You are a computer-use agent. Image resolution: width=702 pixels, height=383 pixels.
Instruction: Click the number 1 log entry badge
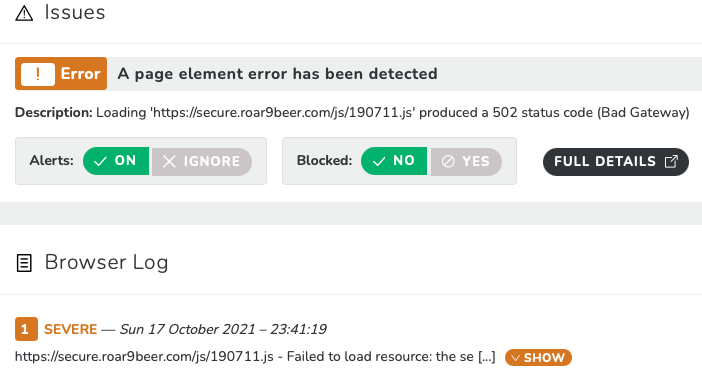[x=26, y=329]
